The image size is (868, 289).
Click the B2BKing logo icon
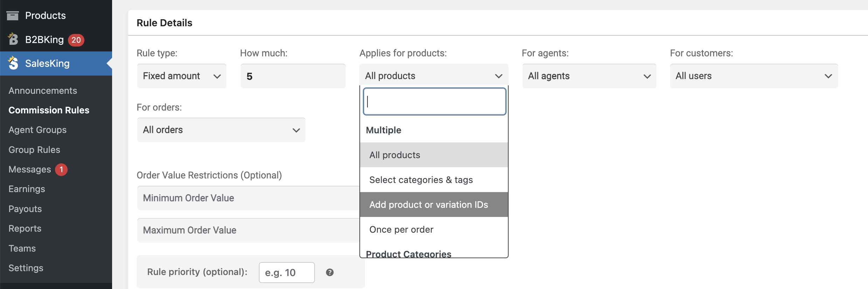click(x=13, y=39)
